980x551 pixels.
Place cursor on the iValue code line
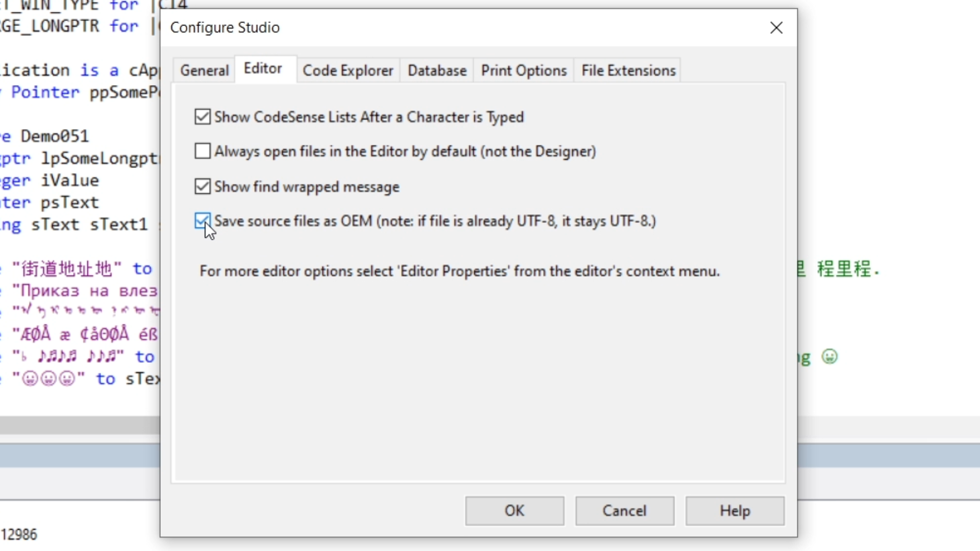point(69,181)
